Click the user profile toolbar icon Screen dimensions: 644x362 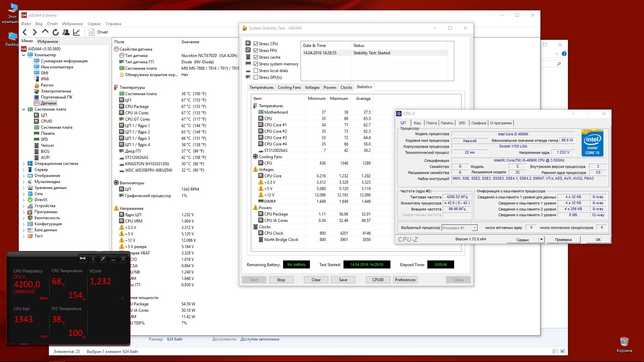pos(66,32)
